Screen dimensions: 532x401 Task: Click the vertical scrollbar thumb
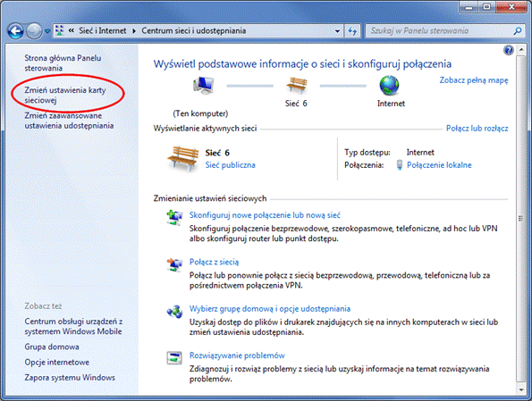tap(520, 219)
